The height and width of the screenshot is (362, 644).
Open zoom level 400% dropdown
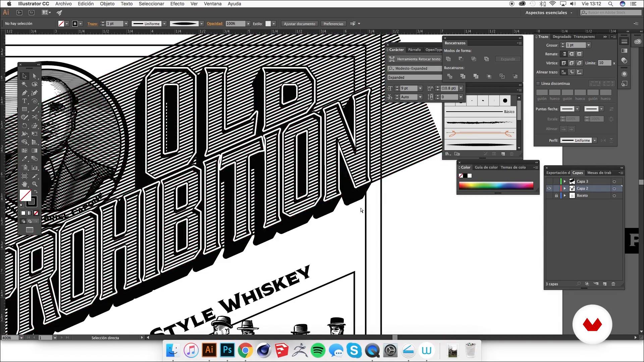coord(21,338)
